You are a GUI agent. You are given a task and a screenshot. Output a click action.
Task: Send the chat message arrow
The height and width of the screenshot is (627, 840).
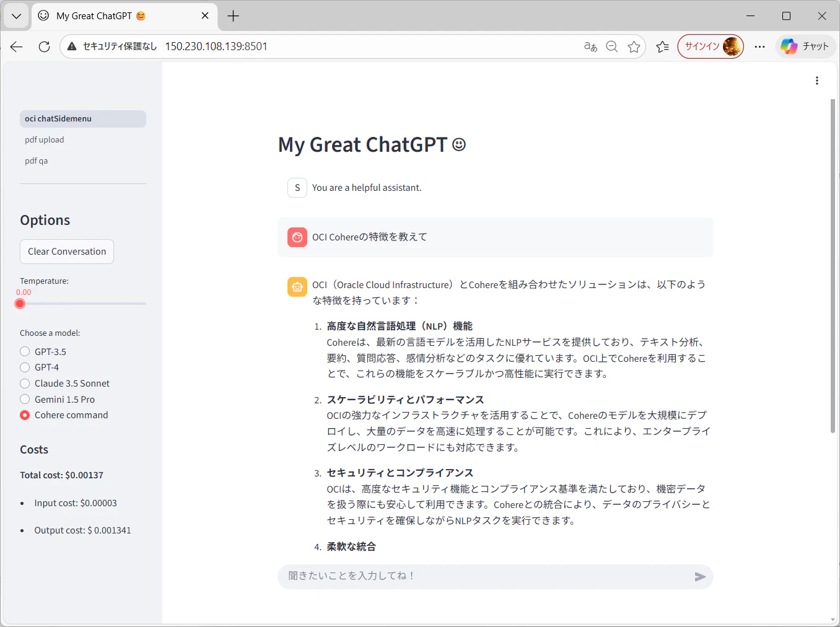click(x=700, y=577)
